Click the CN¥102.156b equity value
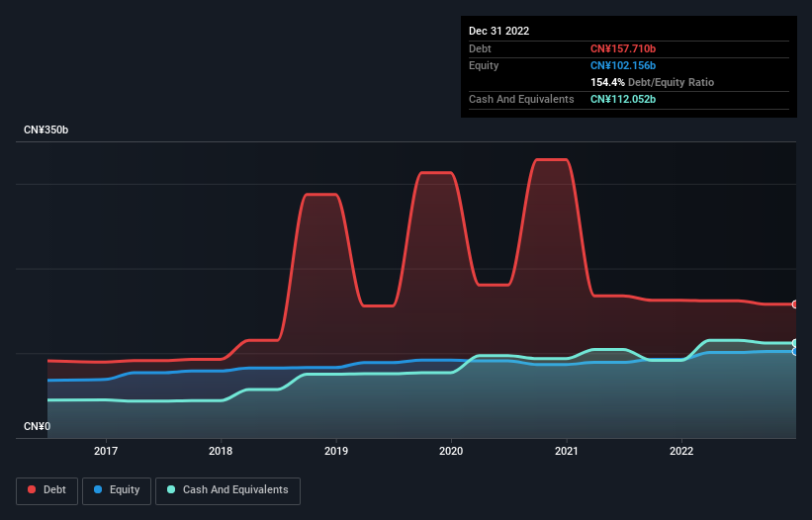This screenshot has width=812, height=520. [623, 65]
